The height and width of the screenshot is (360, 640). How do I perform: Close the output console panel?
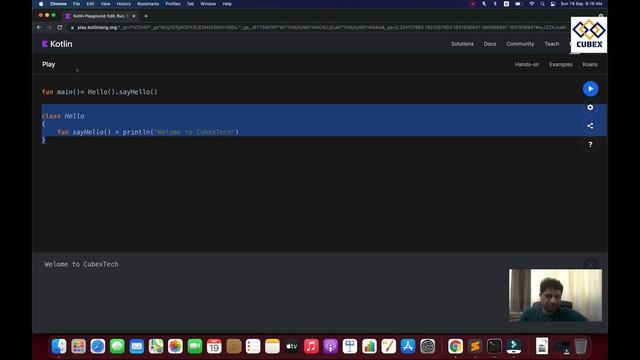point(590,264)
